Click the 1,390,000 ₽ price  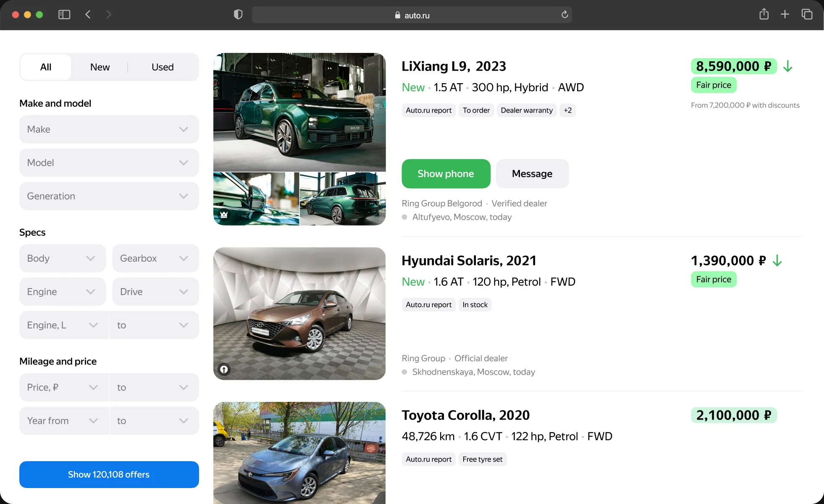pos(729,261)
